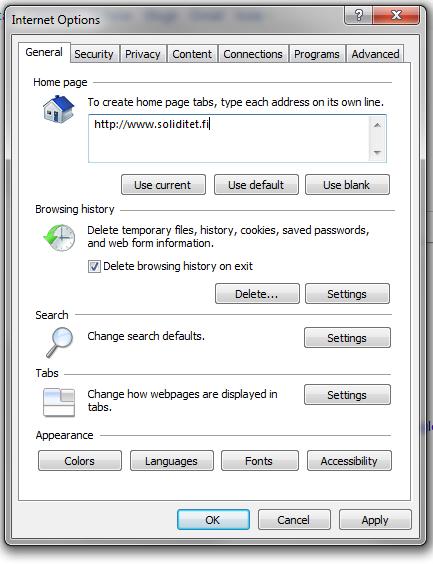This screenshot has width=433, height=564.
Task: Open the Delete... browsing history dialog
Action: (257, 294)
